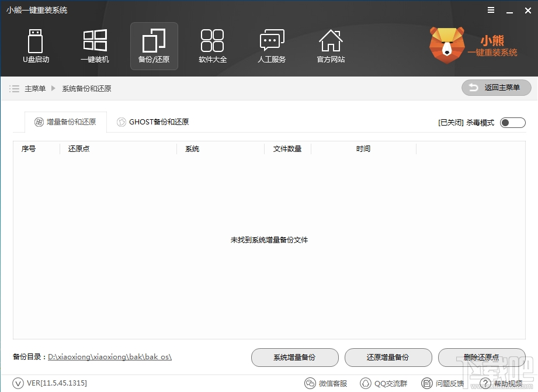The image size is (538, 392).
Task: Start a 系统增量备份 backup
Action: [x=294, y=358]
